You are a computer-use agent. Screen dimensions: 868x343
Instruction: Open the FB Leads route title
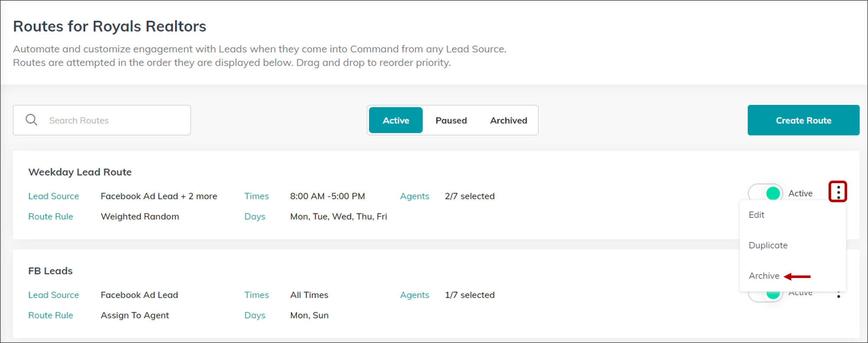click(50, 271)
